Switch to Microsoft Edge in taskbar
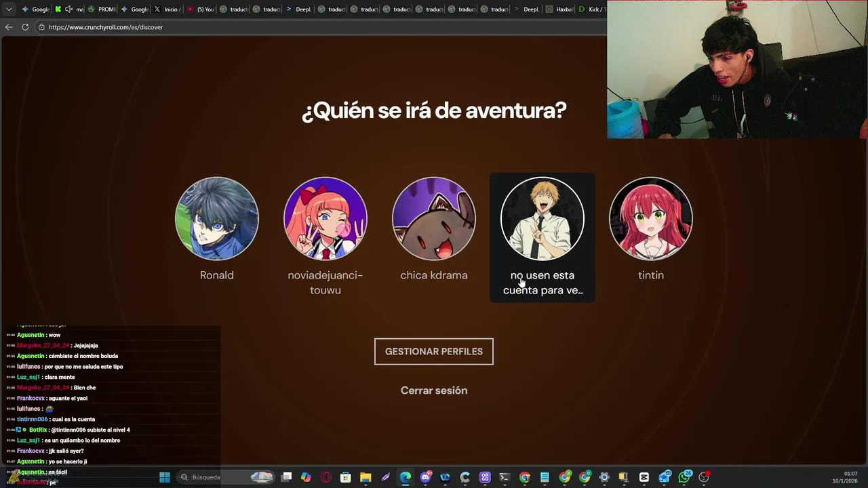Image resolution: width=868 pixels, height=488 pixels. pyautogui.click(x=406, y=477)
